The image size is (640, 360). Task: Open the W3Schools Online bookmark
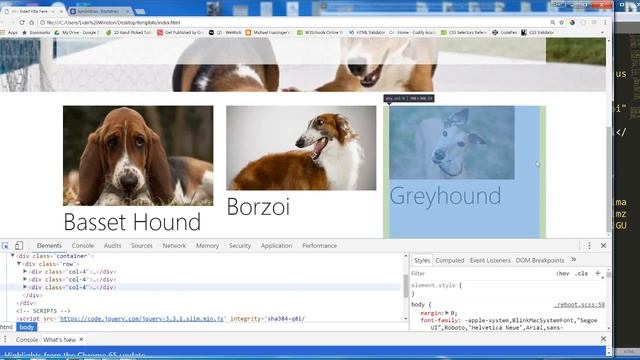320,32
